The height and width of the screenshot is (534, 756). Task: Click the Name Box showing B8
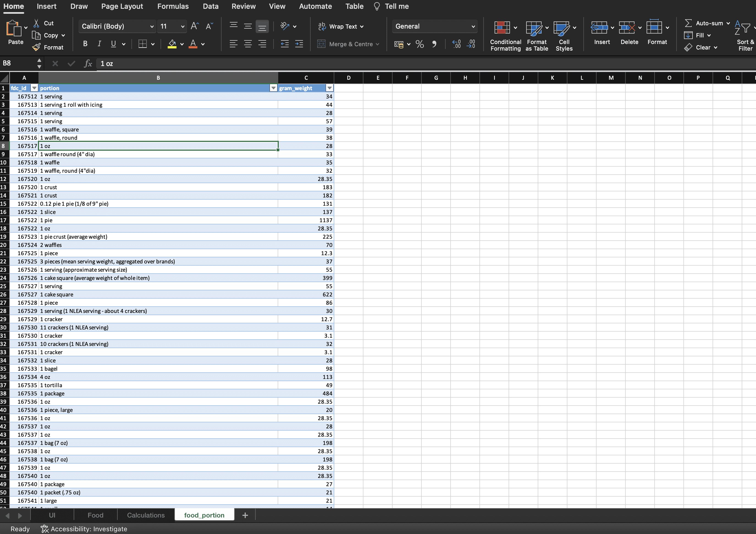(x=18, y=63)
